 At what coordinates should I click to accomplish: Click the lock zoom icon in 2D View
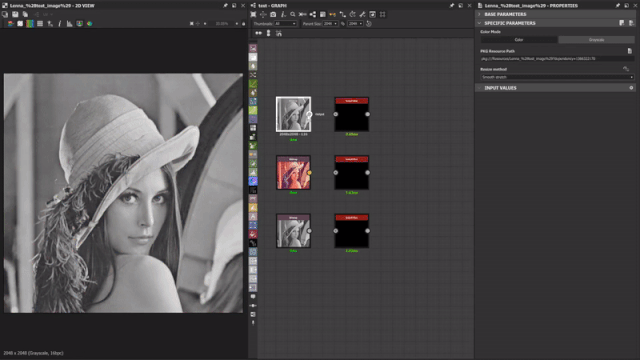(244, 24)
